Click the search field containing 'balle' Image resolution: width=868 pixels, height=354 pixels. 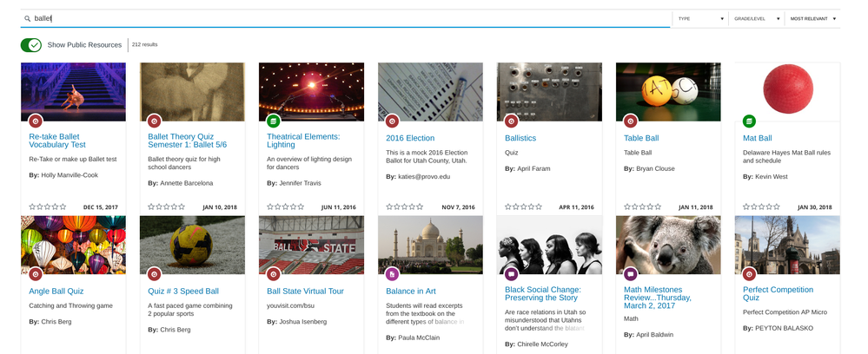click(x=348, y=18)
